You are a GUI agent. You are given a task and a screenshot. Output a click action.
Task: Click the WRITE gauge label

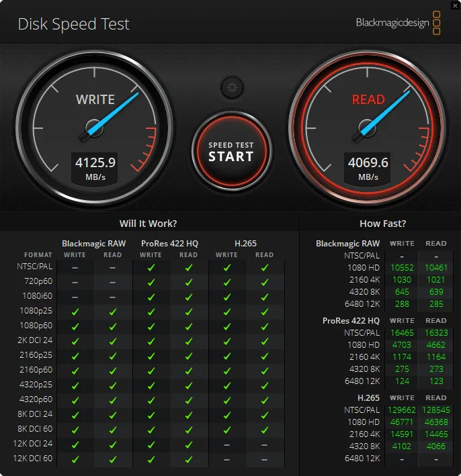(95, 99)
